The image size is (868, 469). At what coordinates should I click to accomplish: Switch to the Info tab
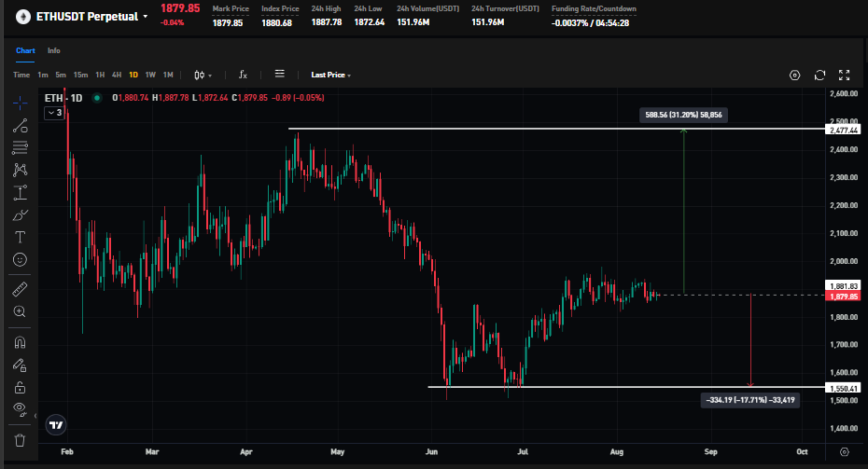(54, 50)
